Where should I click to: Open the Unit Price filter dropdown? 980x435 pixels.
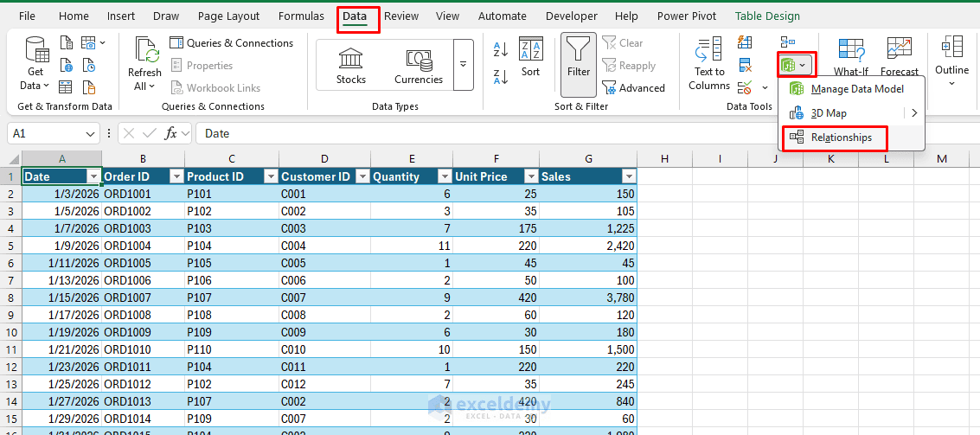click(530, 177)
